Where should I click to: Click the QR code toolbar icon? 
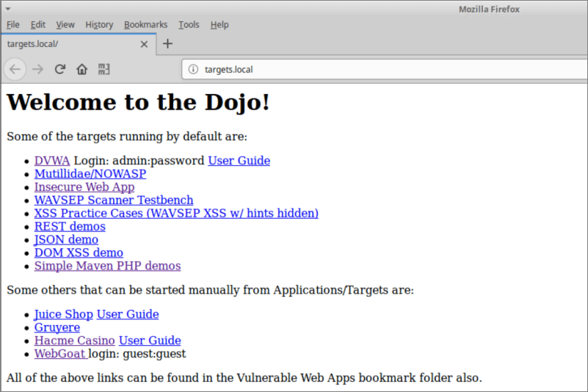[104, 70]
